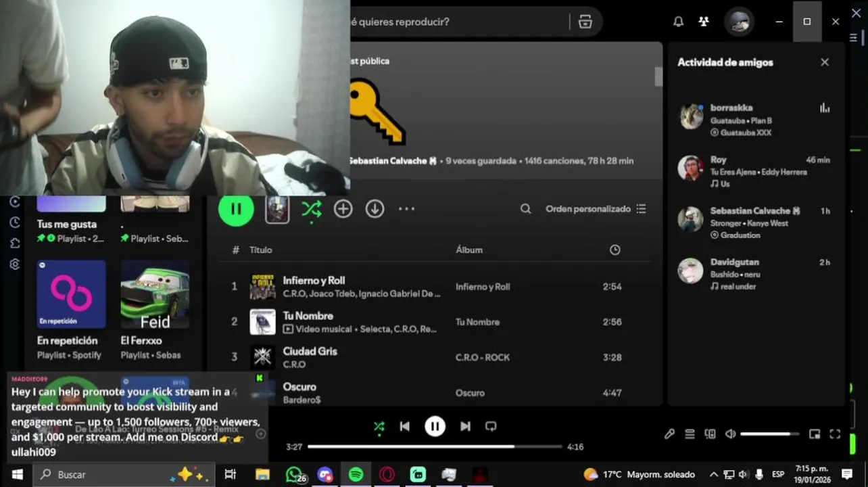Image resolution: width=868 pixels, height=487 pixels.
Task: Open Discord from the taskbar
Action: (325, 475)
